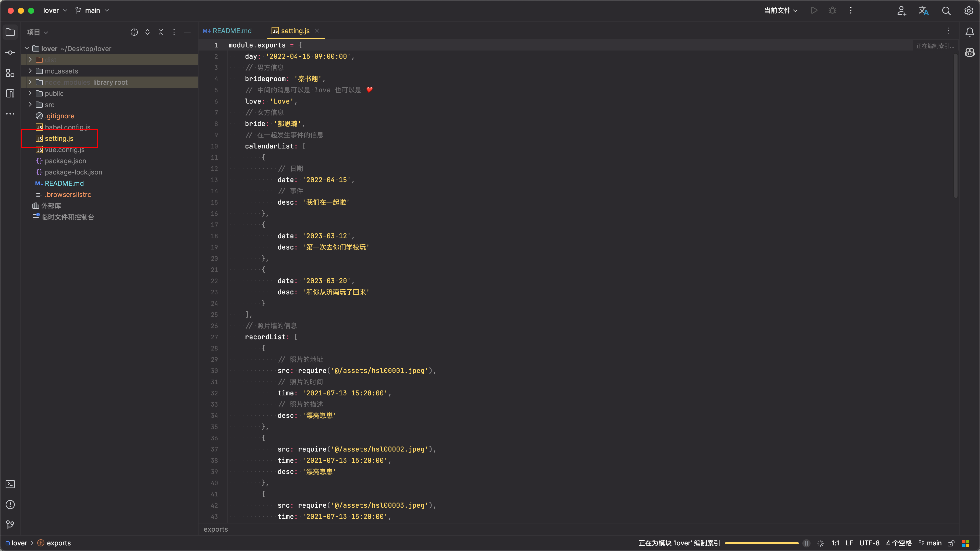
Task: Open the Commit tool window icon
Action: 10,53
